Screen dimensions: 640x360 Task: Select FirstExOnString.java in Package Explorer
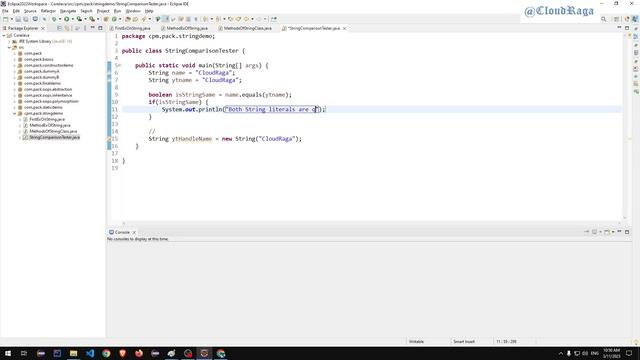point(47,119)
